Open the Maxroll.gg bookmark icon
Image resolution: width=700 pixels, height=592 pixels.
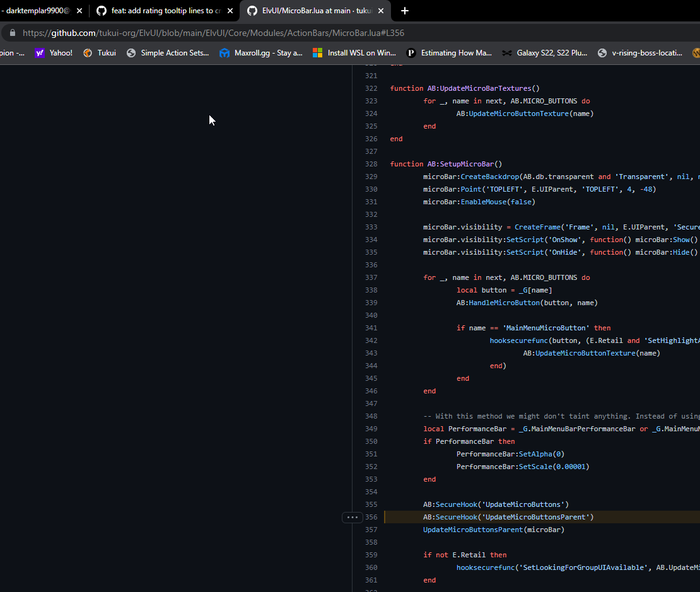point(225,53)
